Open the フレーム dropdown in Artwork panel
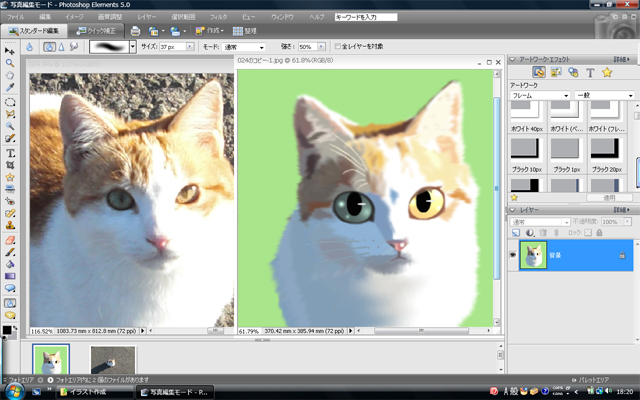Screen dimensions: 640x400 tap(540, 95)
